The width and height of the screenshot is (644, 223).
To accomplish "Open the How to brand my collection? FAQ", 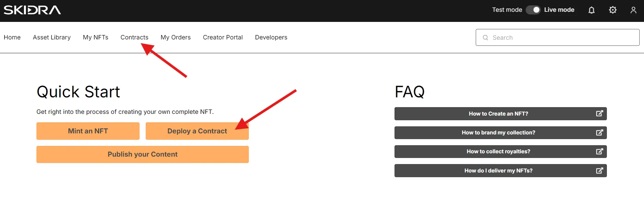I will 501,133.
